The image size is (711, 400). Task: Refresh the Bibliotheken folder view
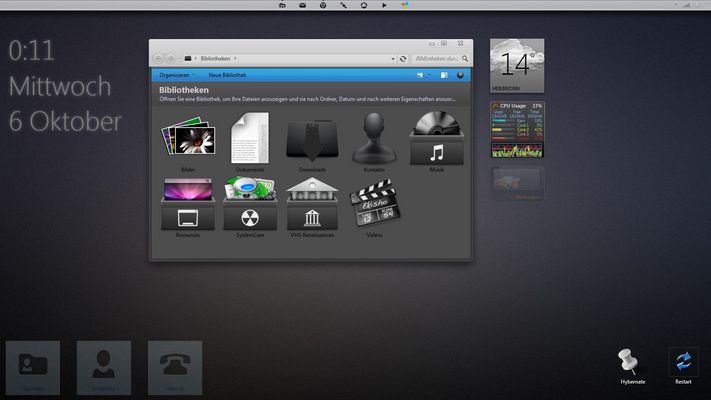(x=403, y=59)
